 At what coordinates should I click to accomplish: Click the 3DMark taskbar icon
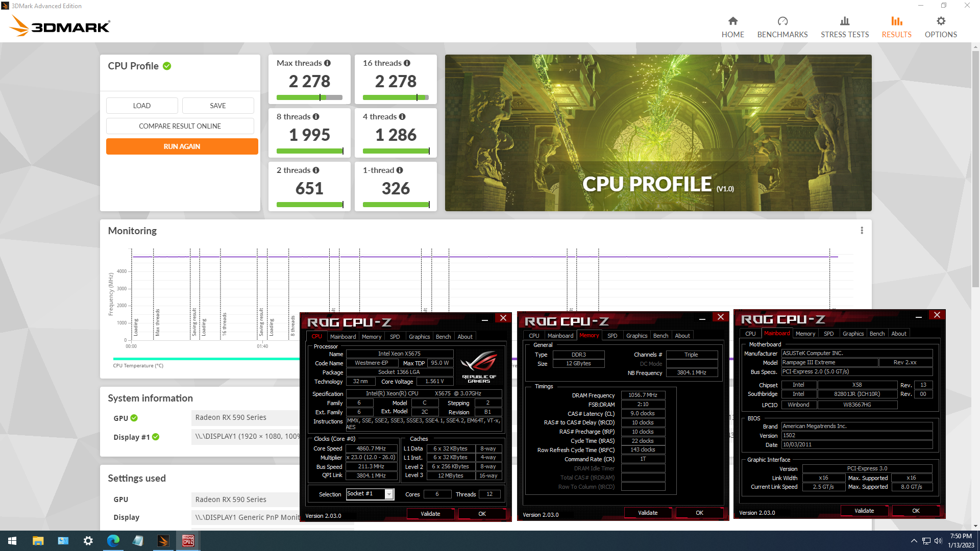(163, 541)
